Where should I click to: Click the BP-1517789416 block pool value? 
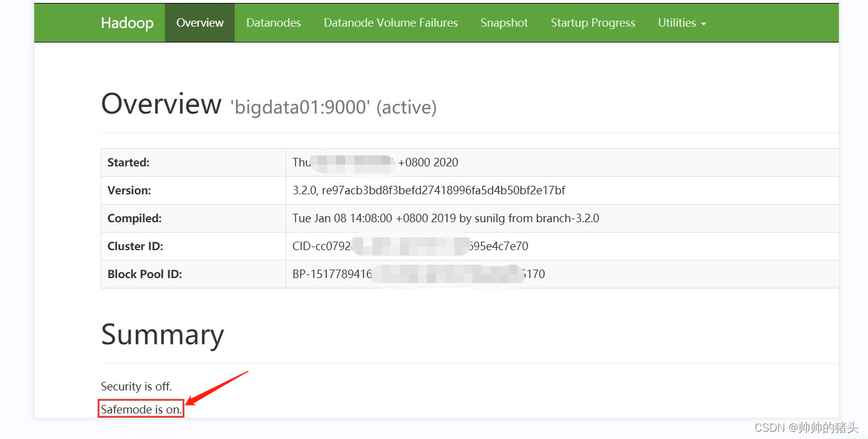(x=419, y=274)
